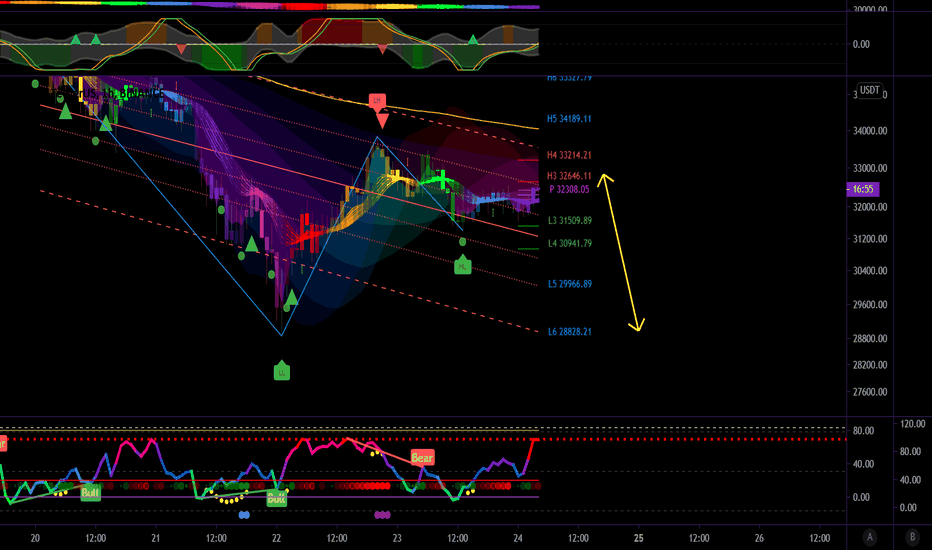Select the green HL marker on the chart

[x=462, y=266]
